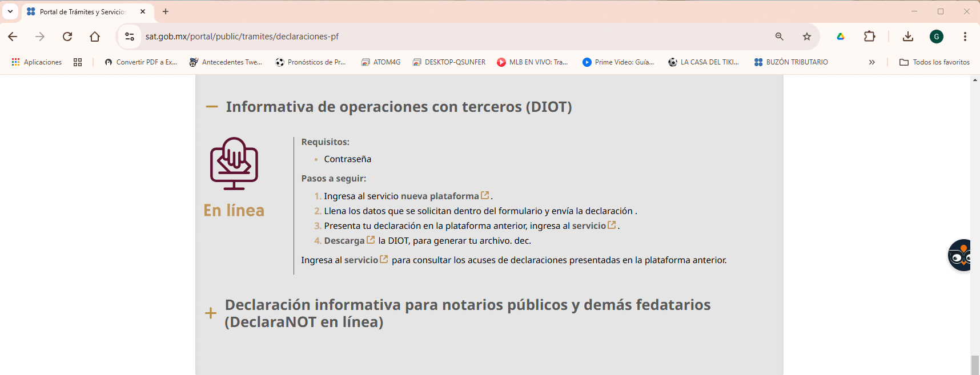The height and width of the screenshot is (375, 980).
Task: Click the En línea computer icon
Action: (234, 164)
